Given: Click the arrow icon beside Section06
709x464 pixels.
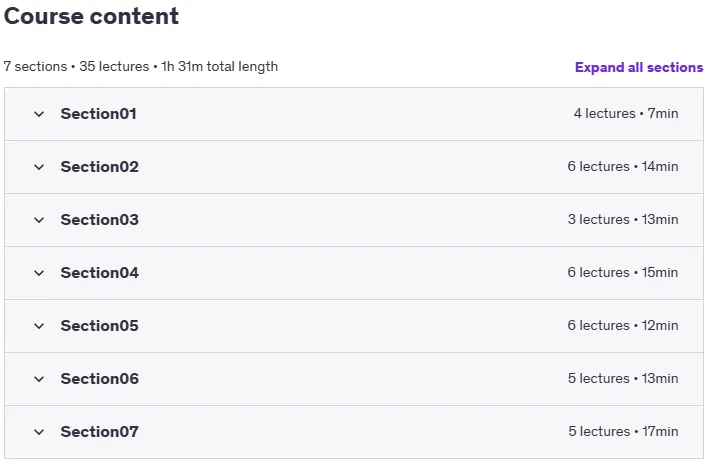Looking at the screenshot, I should coord(39,379).
